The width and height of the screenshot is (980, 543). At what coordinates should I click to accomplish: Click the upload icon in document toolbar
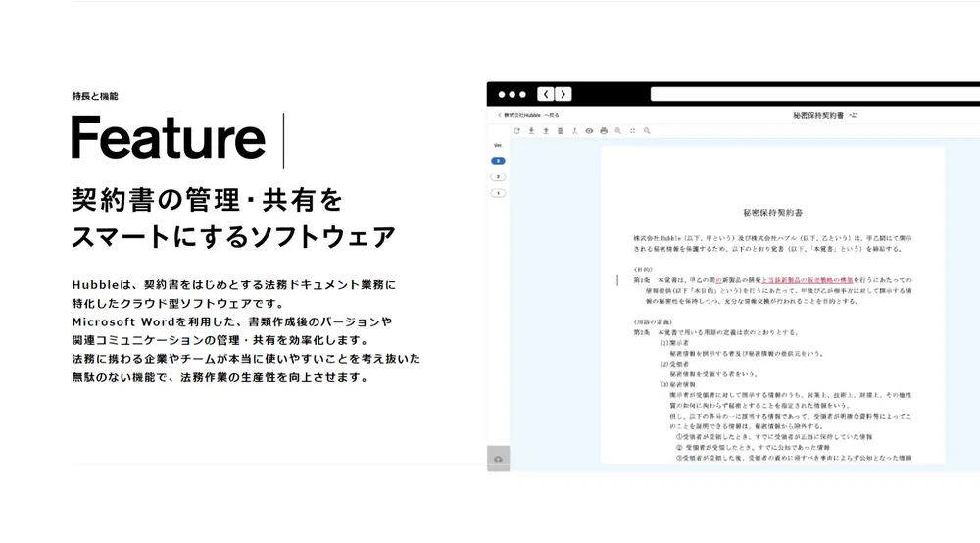pos(546,131)
